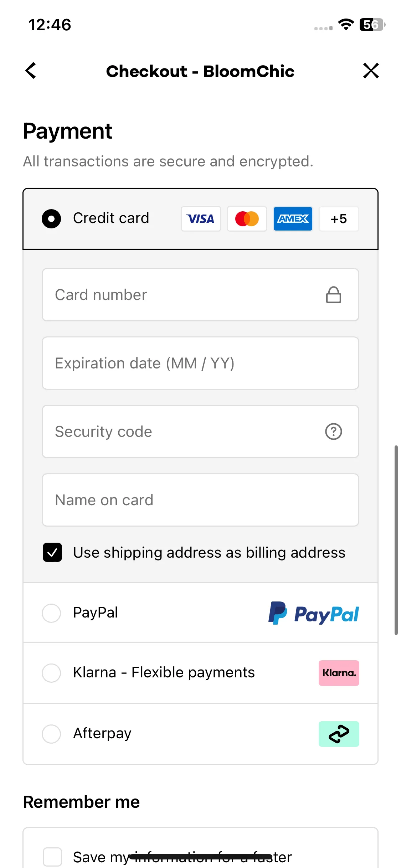Screen dimensions: 401x868
Task: Uncheck Use shipping address as billing
Action: (x=52, y=552)
